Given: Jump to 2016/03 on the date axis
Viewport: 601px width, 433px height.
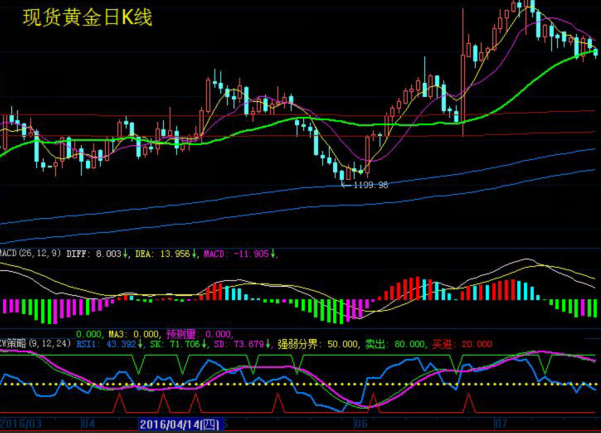Looking at the screenshot, I should [x=22, y=425].
